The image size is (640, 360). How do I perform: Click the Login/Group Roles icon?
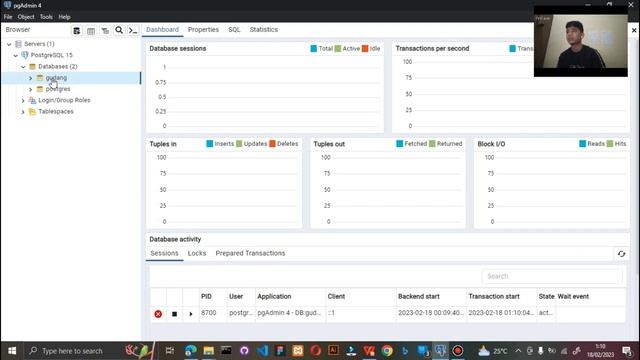(32, 100)
